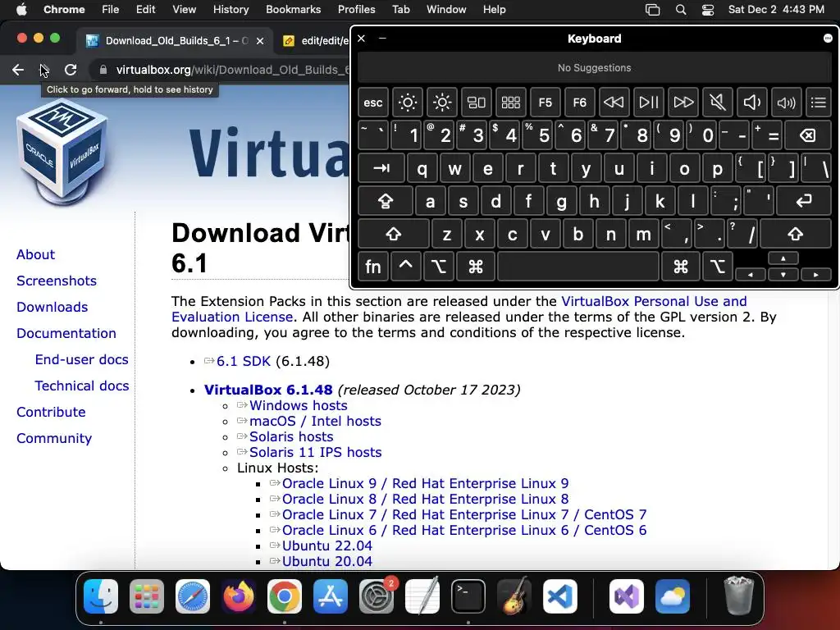
Task: Tap the right shift key
Action: [796, 234]
